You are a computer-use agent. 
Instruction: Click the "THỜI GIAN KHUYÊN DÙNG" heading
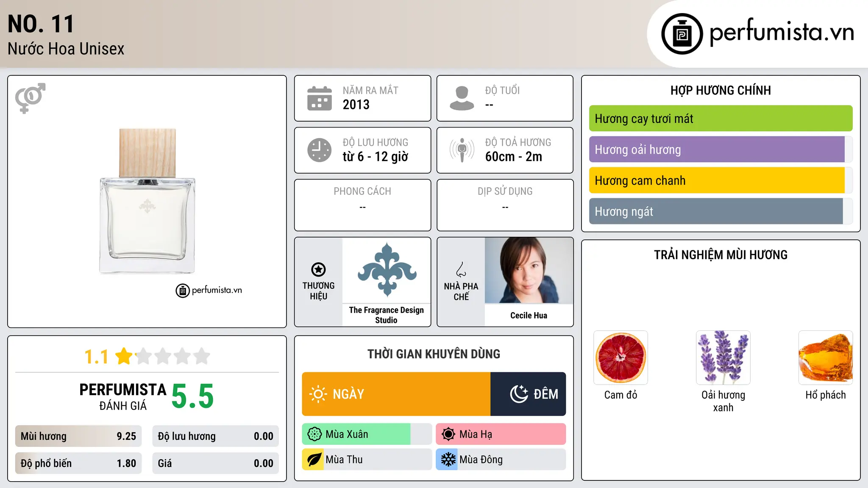434,354
